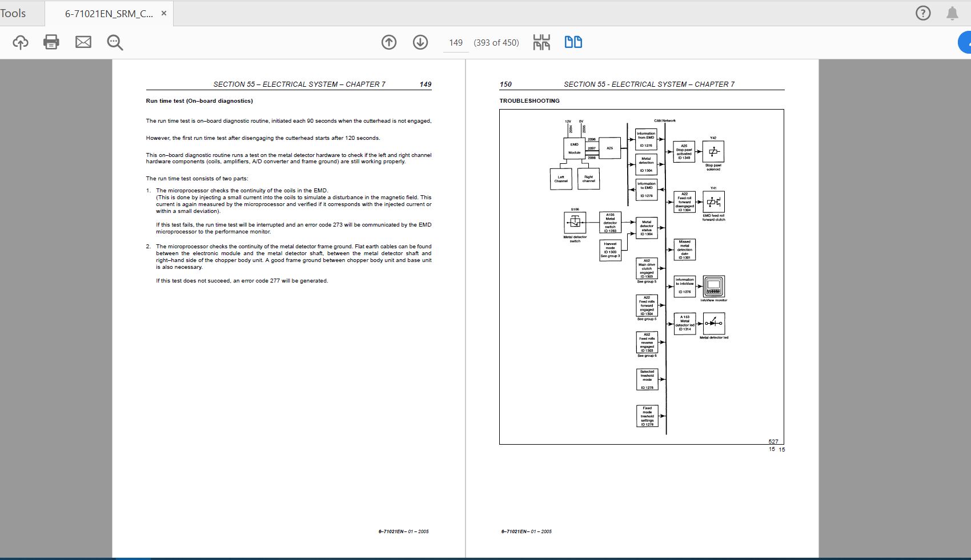The width and height of the screenshot is (971, 560).
Task: Click the Y42 stop pawl solenoid symbol
Action: (x=713, y=152)
